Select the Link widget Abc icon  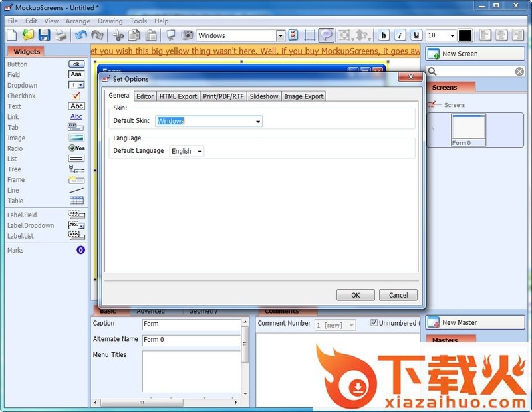click(x=76, y=116)
